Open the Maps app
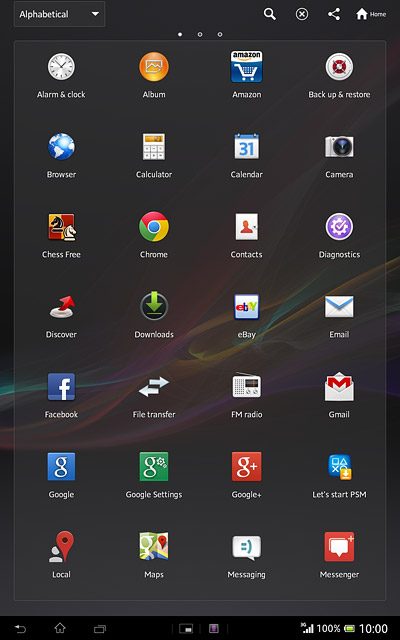The width and height of the screenshot is (400, 640). 154,546
